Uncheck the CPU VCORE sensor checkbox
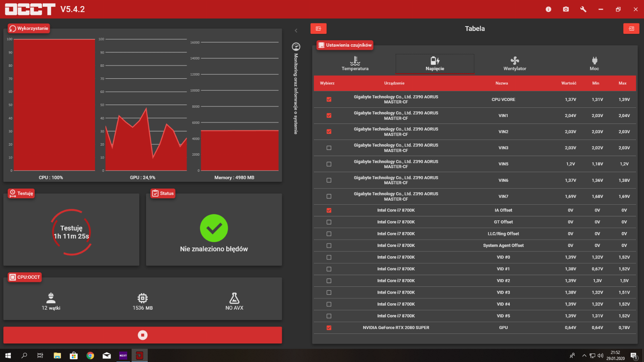The height and width of the screenshot is (362, 644). tap(329, 99)
